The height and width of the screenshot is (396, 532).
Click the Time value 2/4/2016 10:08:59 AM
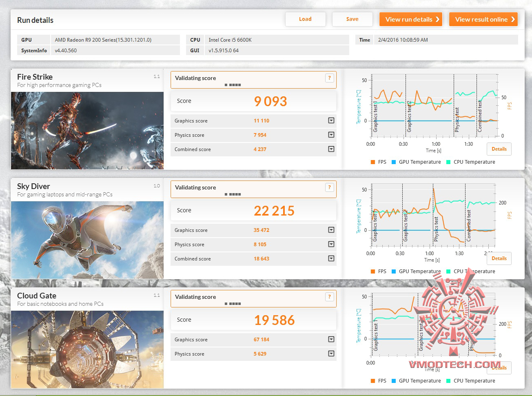point(403,40)
